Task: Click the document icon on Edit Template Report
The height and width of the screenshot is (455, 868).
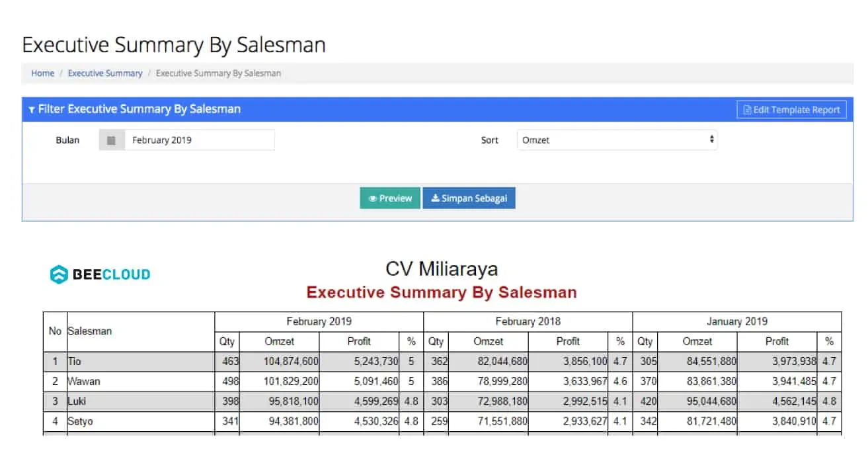Action: (747, 109)
